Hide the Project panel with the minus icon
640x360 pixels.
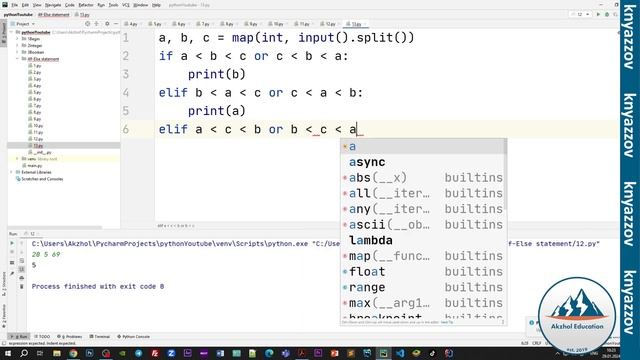(116, 24)
